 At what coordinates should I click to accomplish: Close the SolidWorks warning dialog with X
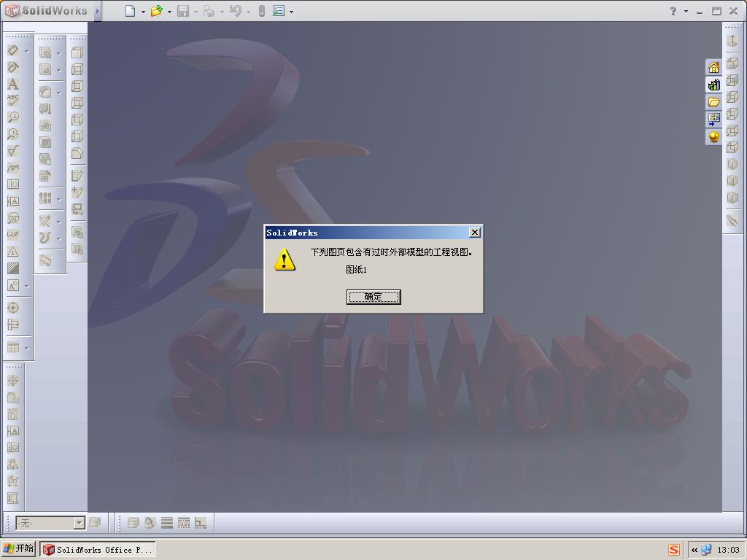[474, 233]
